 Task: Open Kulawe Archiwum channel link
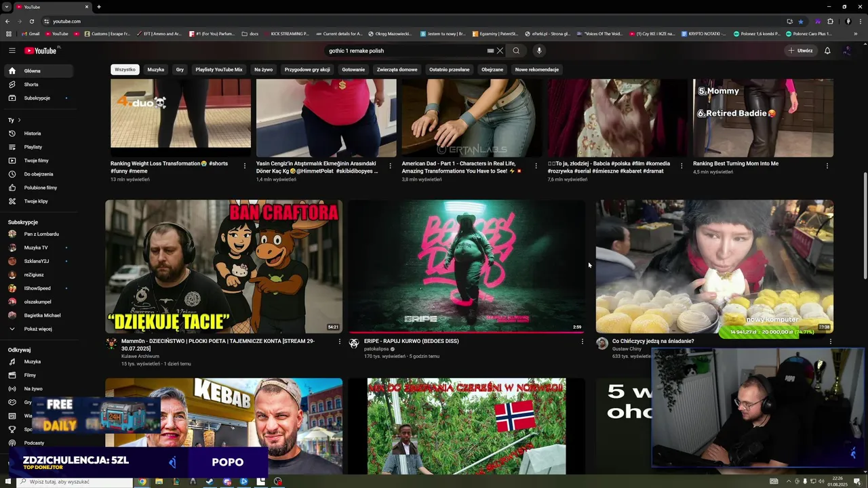click(140, 357)
